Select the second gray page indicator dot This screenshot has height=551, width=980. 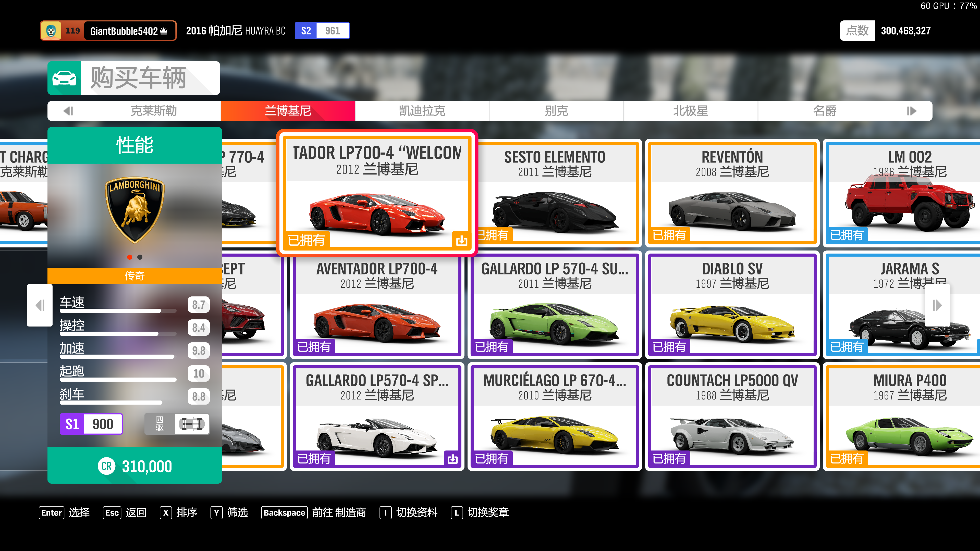[x=140, y=257]
